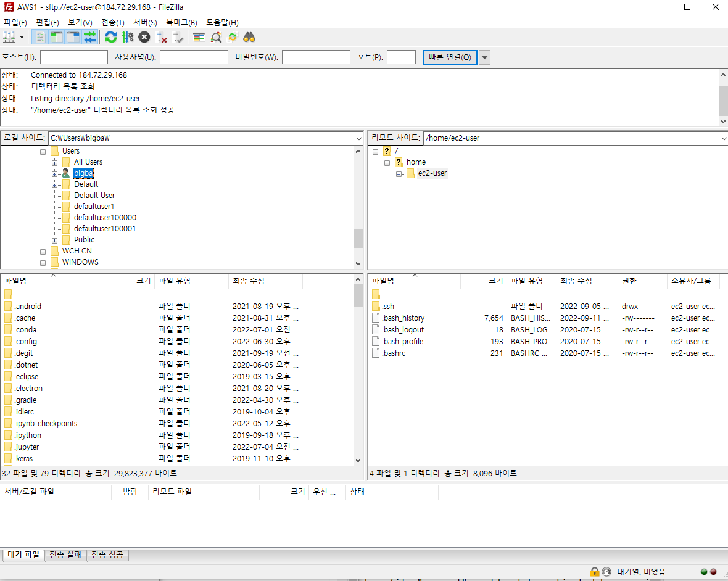Click the speed limit gauge icon
The image size is (728, 581).
[x=606, y=572]
